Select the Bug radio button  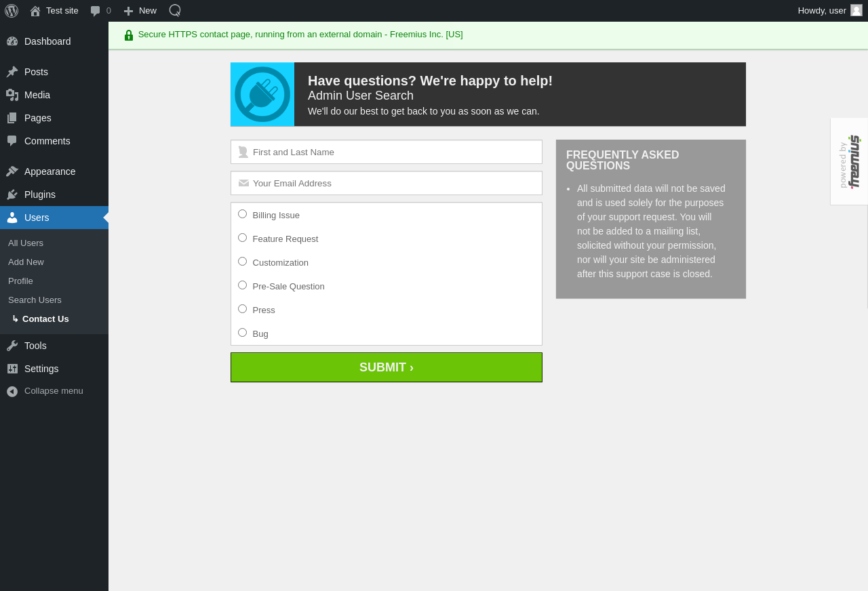pos(242,333)
